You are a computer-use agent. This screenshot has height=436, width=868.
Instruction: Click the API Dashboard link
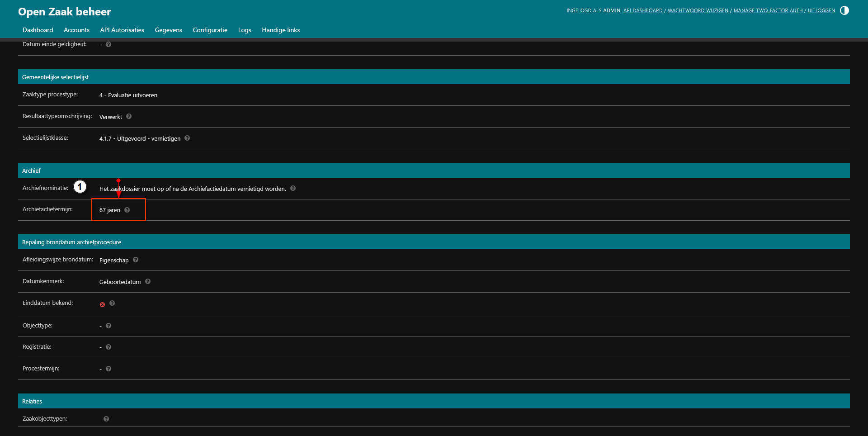coord(642,10)
